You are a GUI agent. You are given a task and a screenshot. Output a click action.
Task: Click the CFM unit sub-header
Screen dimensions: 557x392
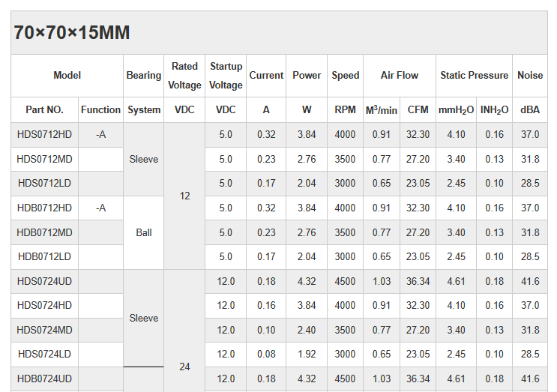click(x=418, y=109)
